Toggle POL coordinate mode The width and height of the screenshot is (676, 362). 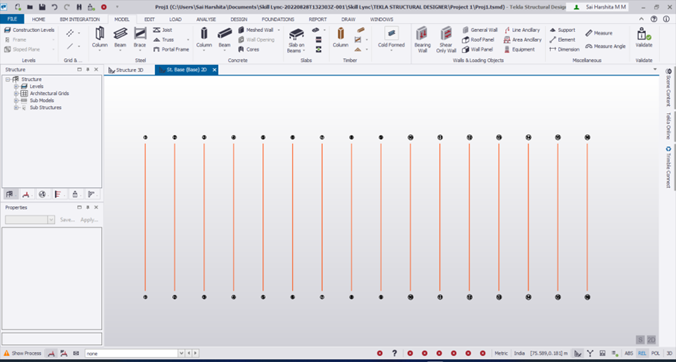coord(655,353)
